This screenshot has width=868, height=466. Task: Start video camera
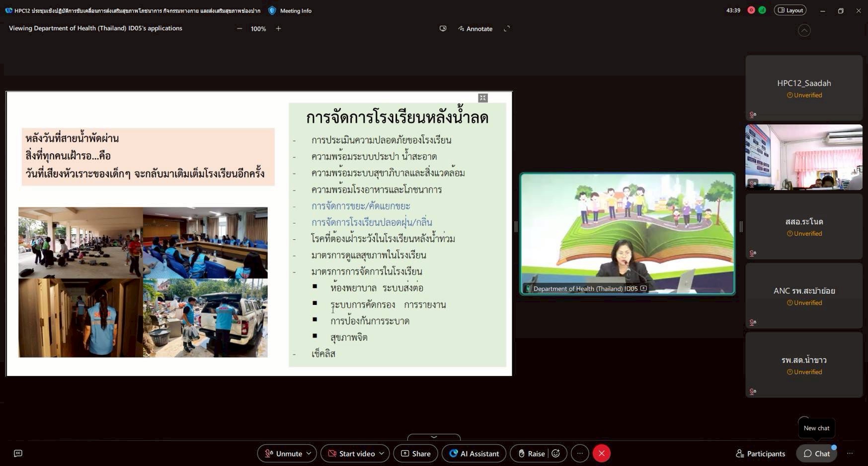pyautogui.click(x=351, y=454)
